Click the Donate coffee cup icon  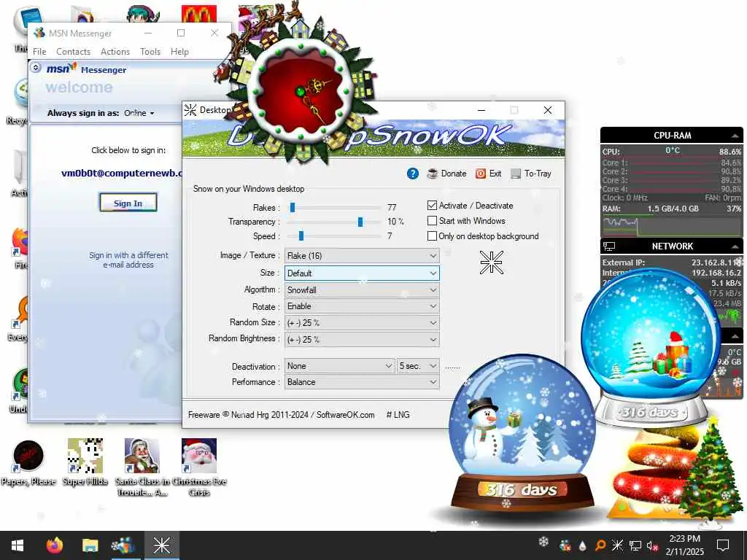click(432, 174)
